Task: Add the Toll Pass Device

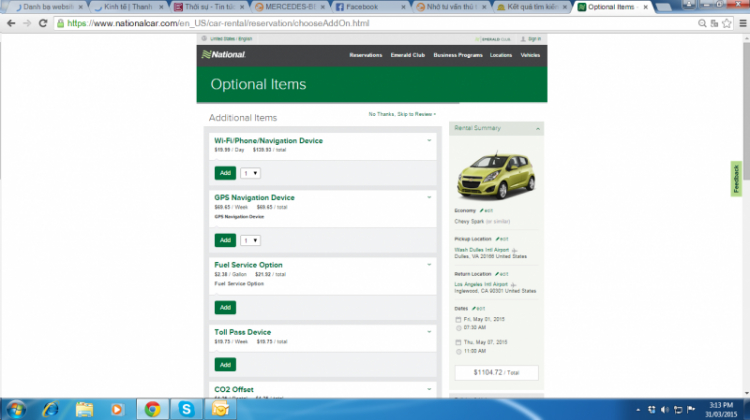Action: [x=225, y=365]
